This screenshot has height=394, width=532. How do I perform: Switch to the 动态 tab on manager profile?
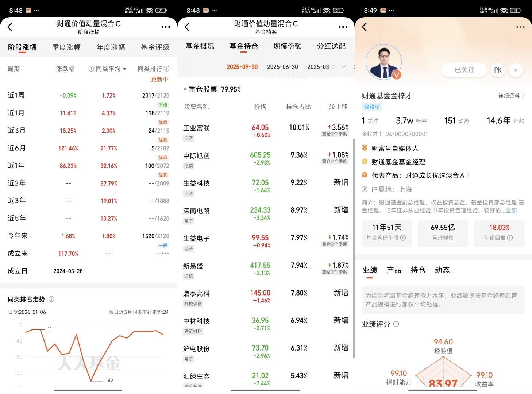pos(442,270)
